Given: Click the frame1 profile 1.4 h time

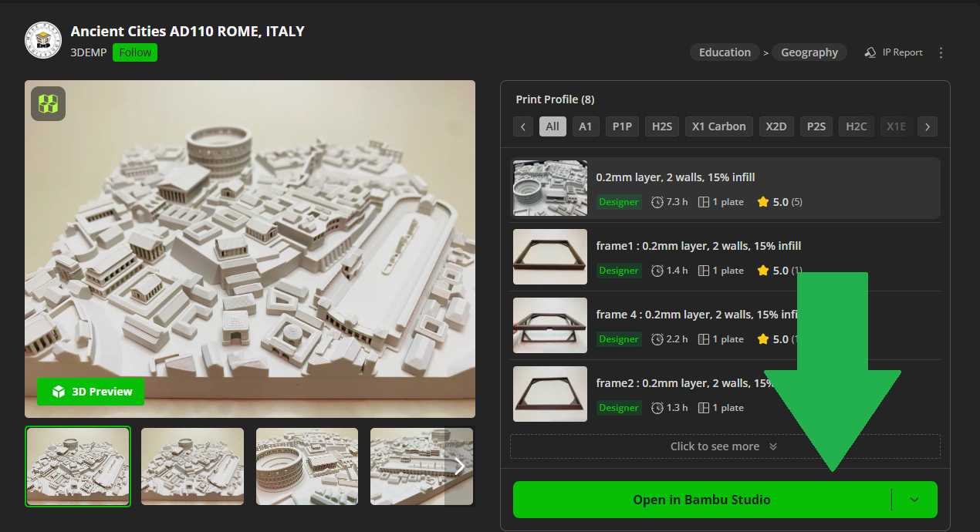Looking at the screenshot, I should point(670,271).
